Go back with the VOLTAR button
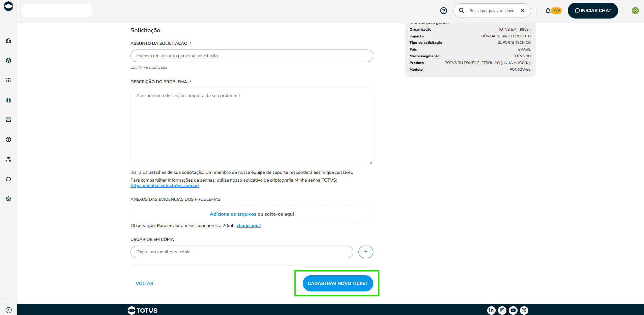 144,283
